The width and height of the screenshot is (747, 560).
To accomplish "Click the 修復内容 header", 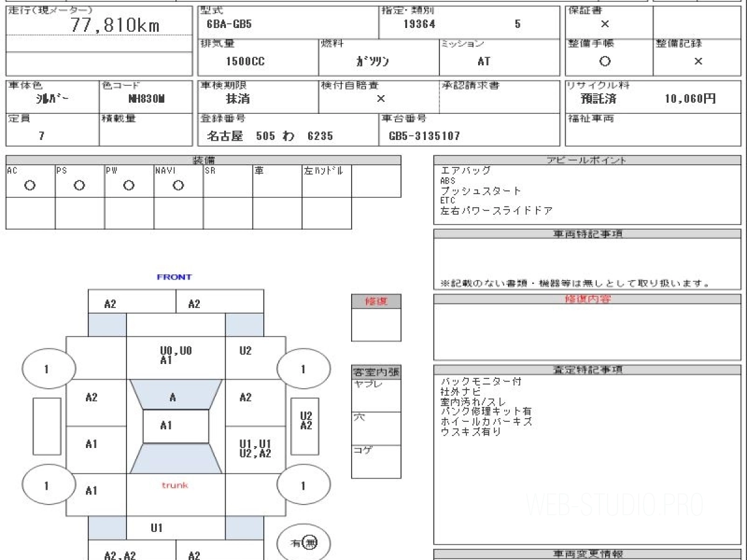I will click(x=588, y=299).
